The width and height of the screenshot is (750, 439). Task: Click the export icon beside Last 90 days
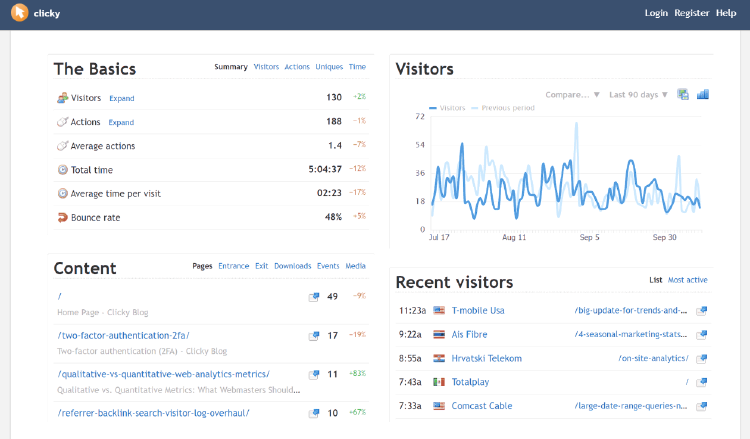click(683, 94)
